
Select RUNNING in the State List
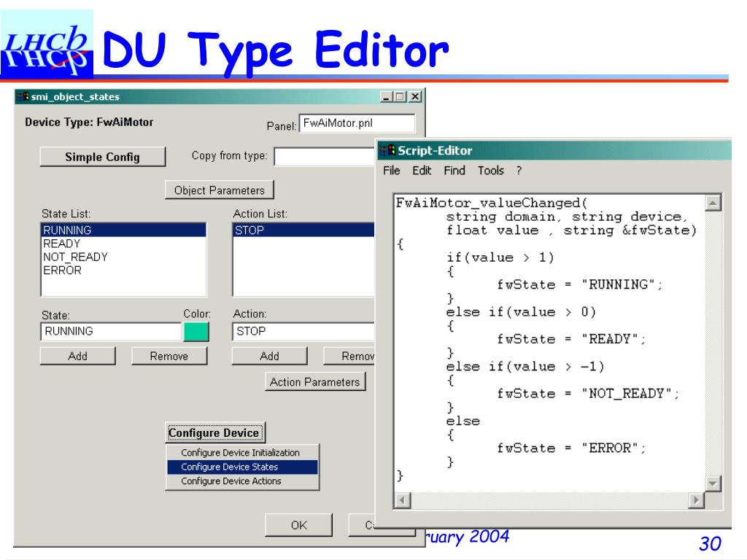click(124, 230)
